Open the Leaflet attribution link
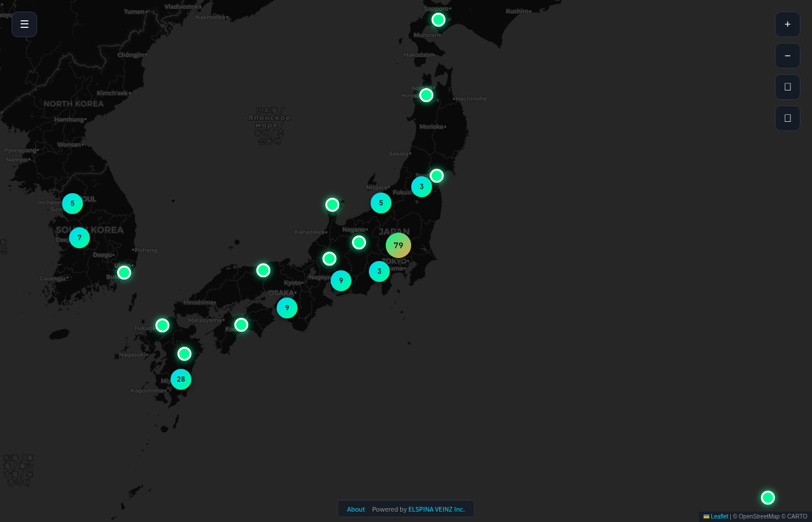The image size is (812, 522). click(719, 516)
